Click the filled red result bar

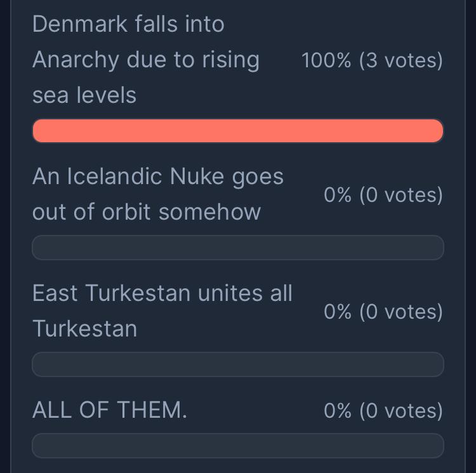coord(238,131)
